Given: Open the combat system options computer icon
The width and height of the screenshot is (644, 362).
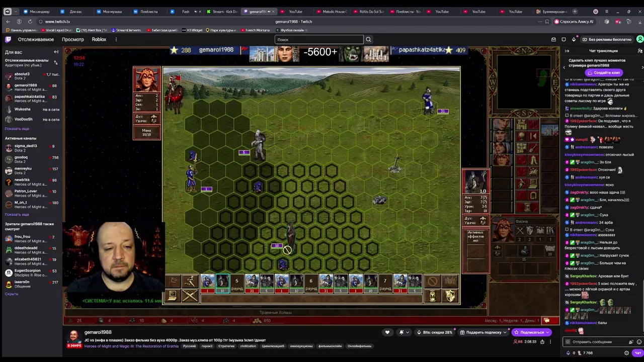Looking at the screenshot, I should 172,296.
